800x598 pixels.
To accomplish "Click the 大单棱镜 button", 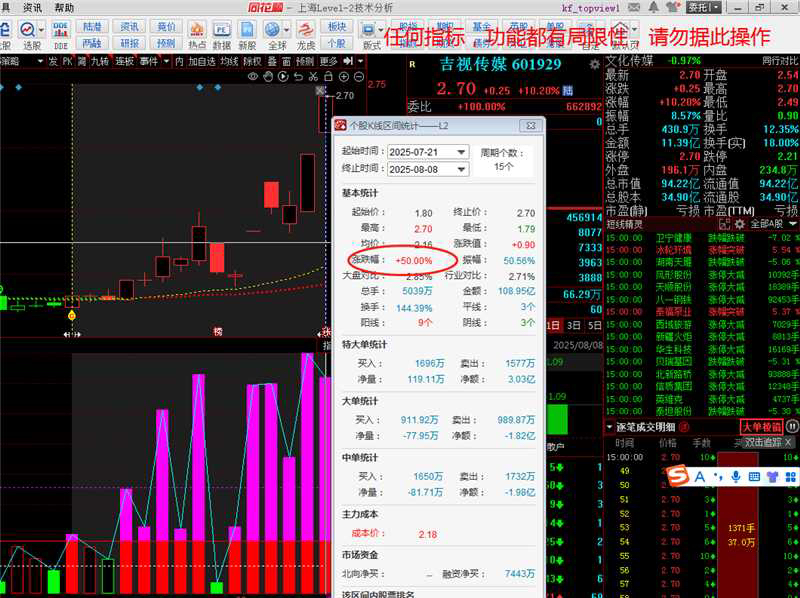I will pyautogui.click(x=761, y=427).
